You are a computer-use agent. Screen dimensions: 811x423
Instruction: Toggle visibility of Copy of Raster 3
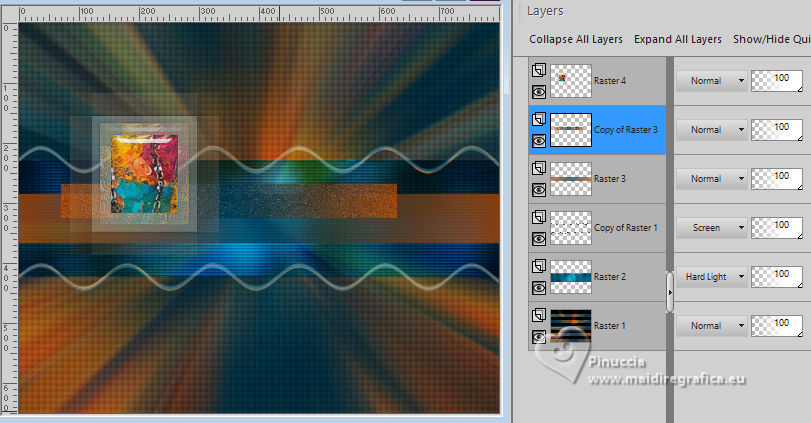click(538, 141)
